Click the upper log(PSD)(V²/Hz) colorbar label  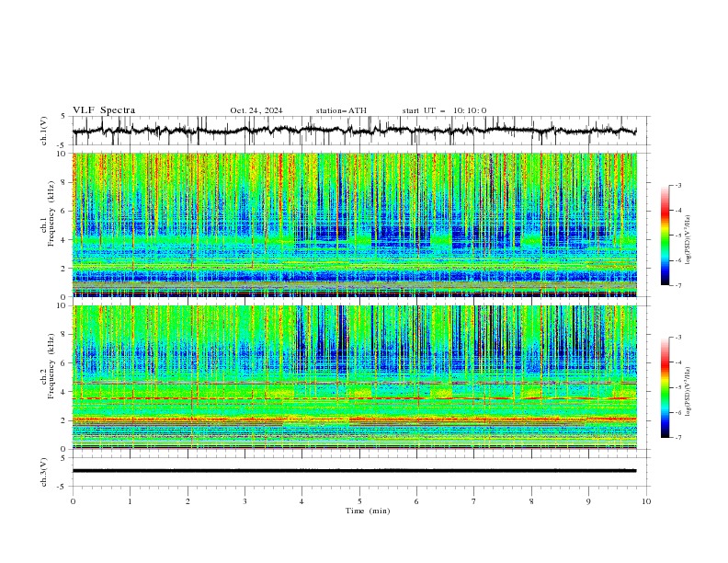(688, 240)
